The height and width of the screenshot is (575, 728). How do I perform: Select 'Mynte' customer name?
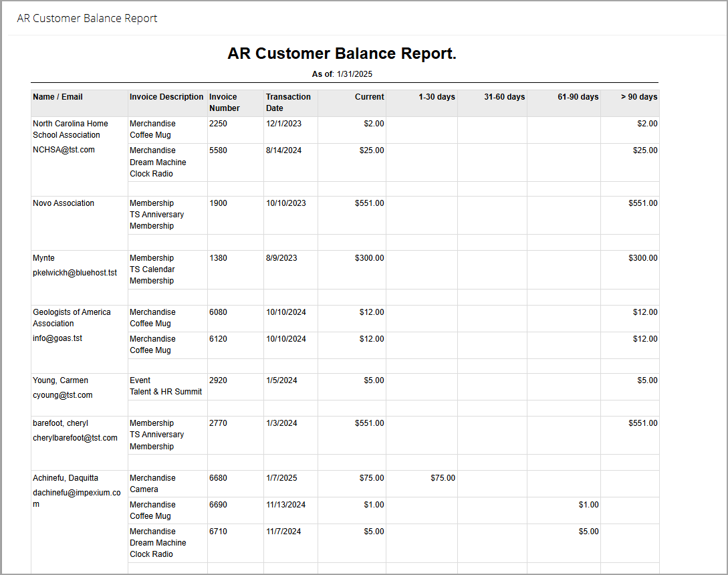pos(43,258)
